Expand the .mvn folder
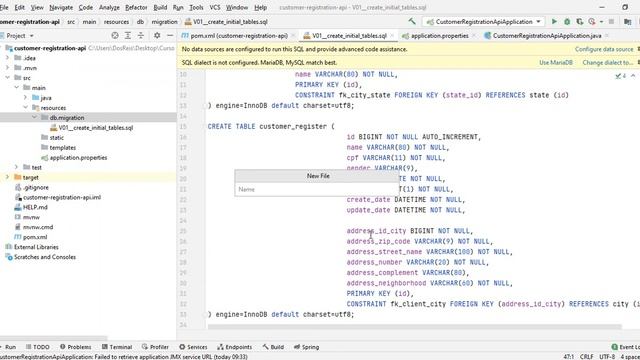 click(7, 68)
